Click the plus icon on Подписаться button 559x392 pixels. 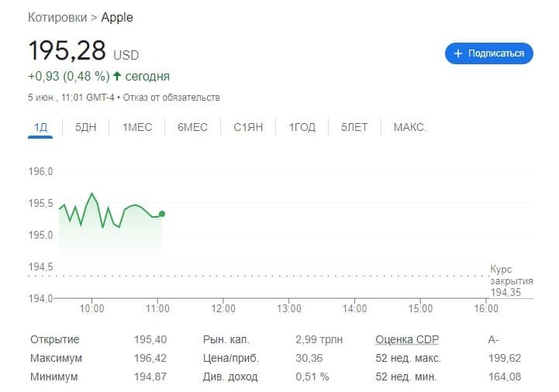coord(458,53)
